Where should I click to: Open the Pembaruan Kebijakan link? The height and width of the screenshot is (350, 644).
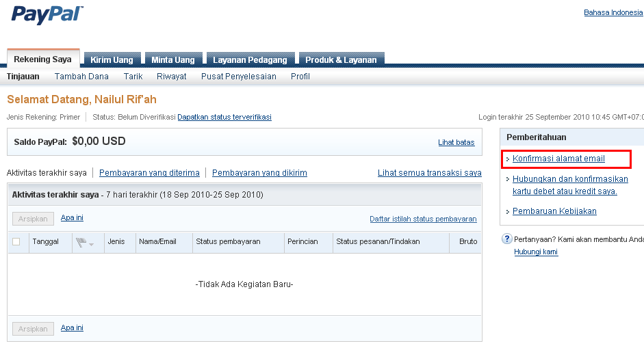pyautogui.click(x=554, y=211)
